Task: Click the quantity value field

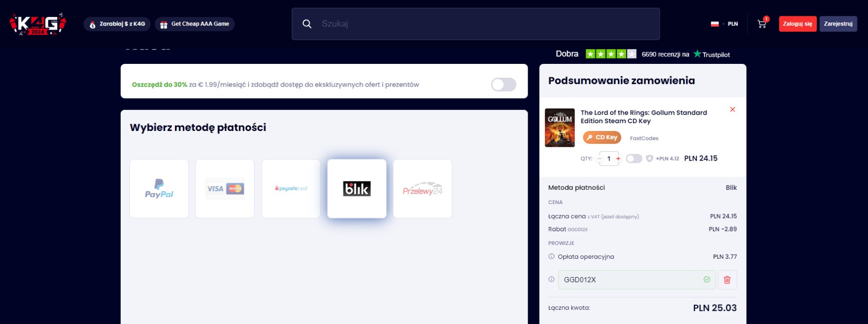Action: coord(609,158)
